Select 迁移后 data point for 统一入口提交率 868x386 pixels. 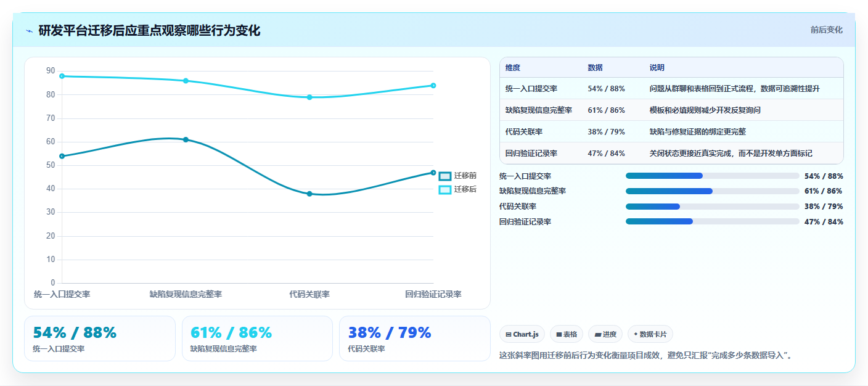(x=62, y=76)
